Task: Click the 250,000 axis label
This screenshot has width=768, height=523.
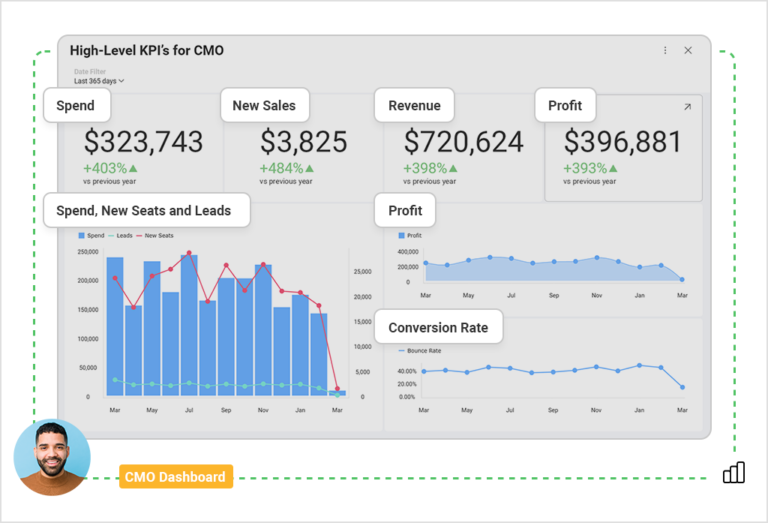Action: (x=88, y=252)
